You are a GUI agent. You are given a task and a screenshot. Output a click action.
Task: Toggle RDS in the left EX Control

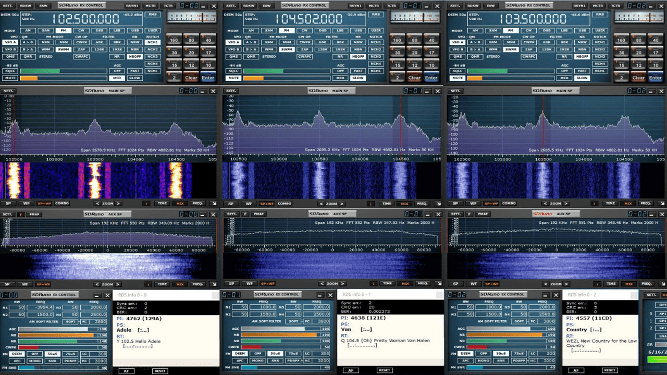pyautogui.click(x=52, y=361)
